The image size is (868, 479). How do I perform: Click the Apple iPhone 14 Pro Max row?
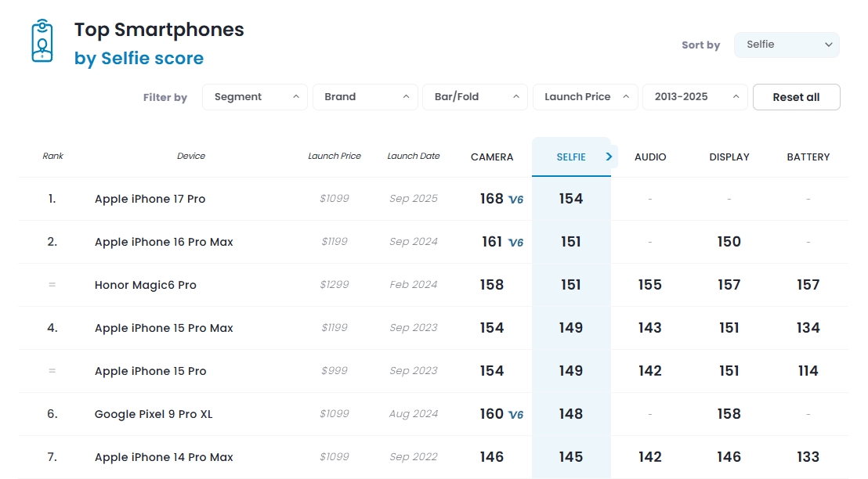click(x=164, y=457)
